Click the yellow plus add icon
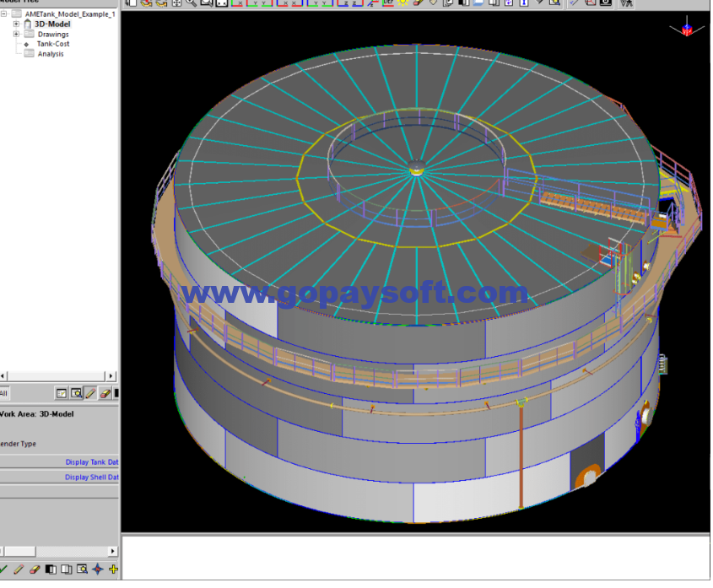The width and height of the screenshot is (713, 588). coord(113,569)
